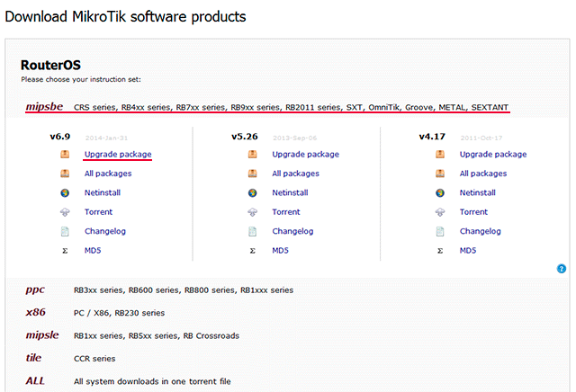Open the v4.17 Upgrade package link

click(493, 155)
